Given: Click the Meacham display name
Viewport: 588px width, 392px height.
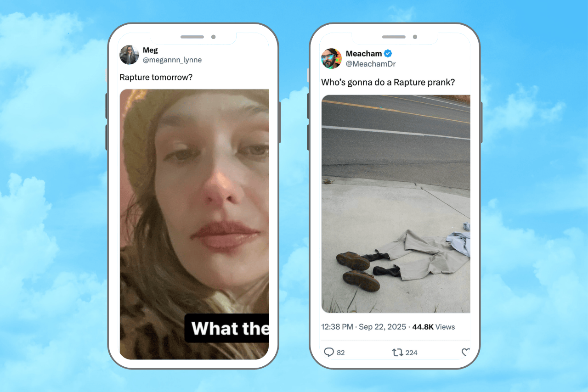Looking at the screenshot, I should click(364, 54).
